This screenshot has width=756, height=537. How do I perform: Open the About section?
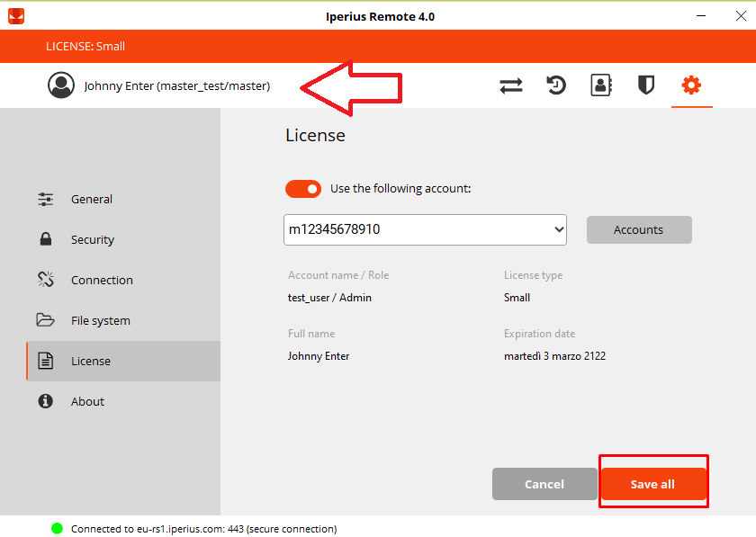[123, 401]
